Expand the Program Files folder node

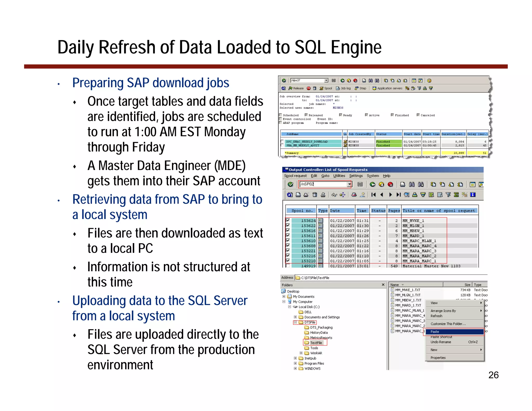(295, 363)
